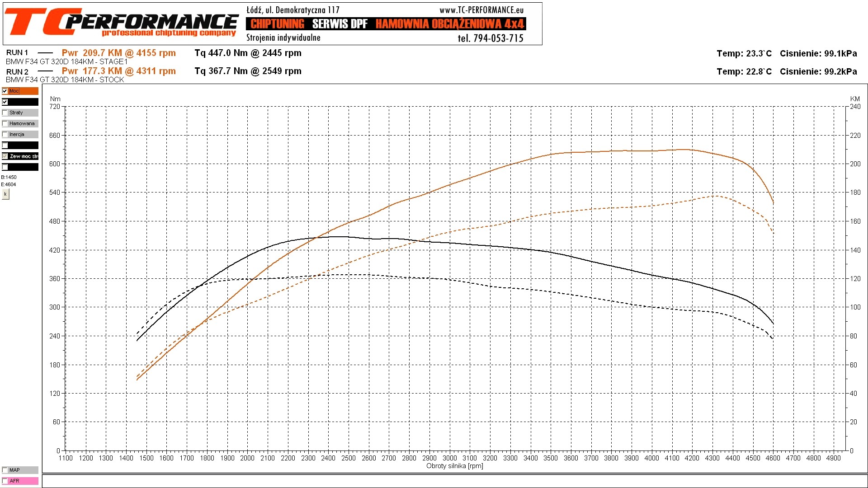Open the www.TC-PERFORMANCE.eu website link
Image resolution: width=868 pixels, height=488 pixels.
coord(481,10)
